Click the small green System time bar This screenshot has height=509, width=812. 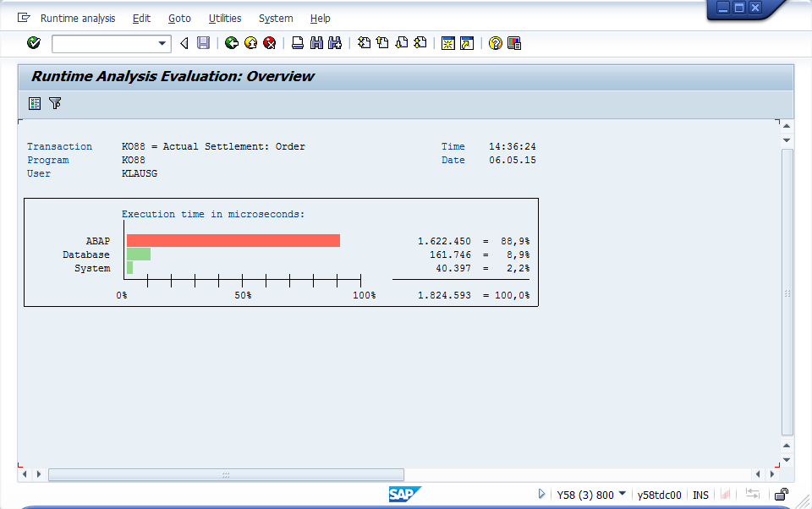tap(130, 268)
